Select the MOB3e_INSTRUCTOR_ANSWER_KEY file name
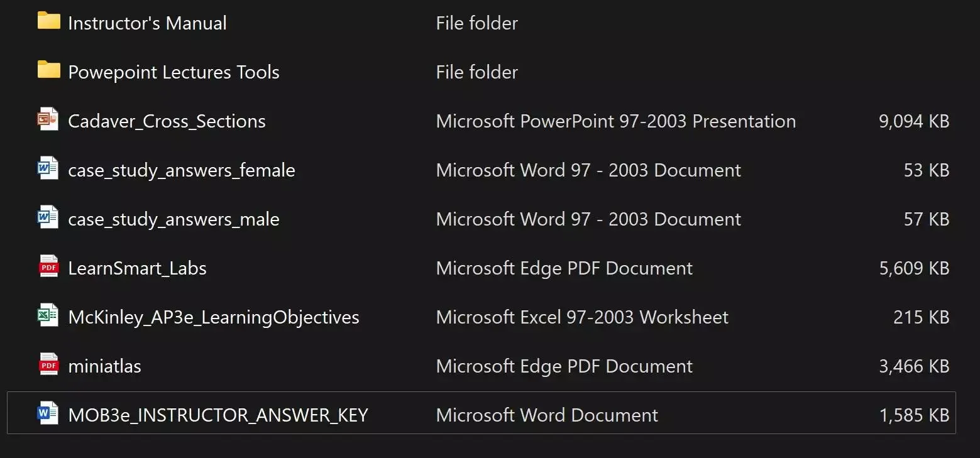 tap(217, 415)
